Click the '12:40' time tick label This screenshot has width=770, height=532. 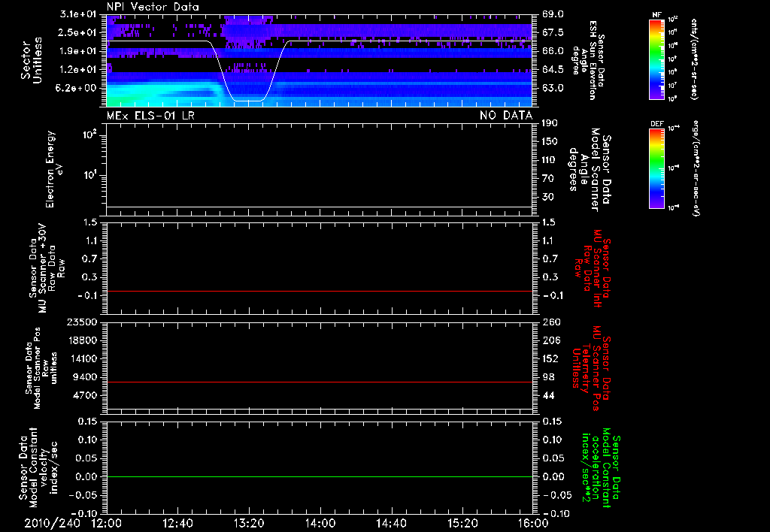tap(177, 523)
